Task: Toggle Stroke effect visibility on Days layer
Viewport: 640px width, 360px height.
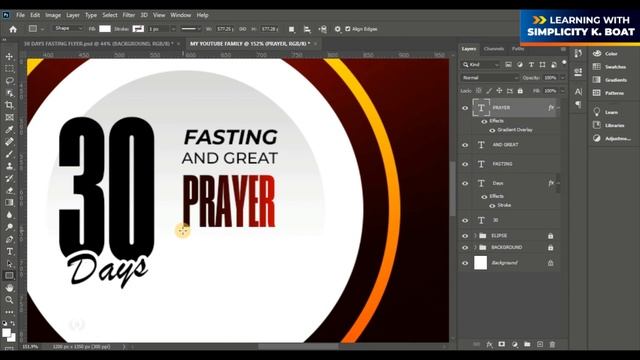Action: (x=492, y=206)
